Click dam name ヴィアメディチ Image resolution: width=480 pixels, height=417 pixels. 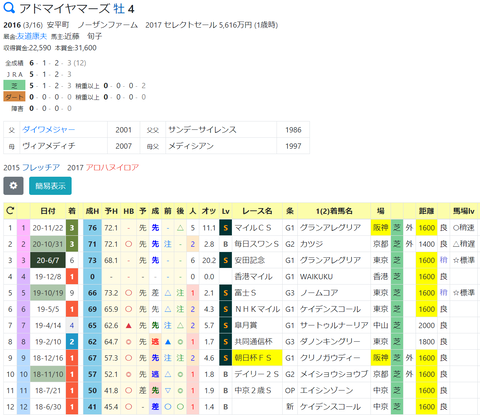(x=49, y=146)
